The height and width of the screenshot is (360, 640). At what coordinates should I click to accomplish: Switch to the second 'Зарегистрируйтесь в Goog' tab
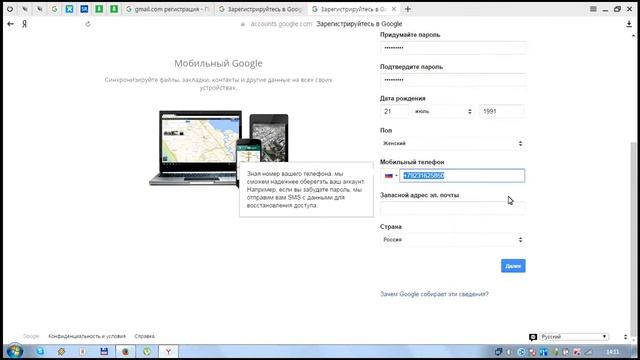[261, 9]
